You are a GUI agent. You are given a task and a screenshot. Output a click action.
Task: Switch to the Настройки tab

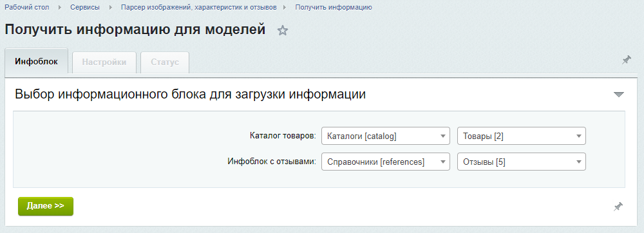pos(104,62)
